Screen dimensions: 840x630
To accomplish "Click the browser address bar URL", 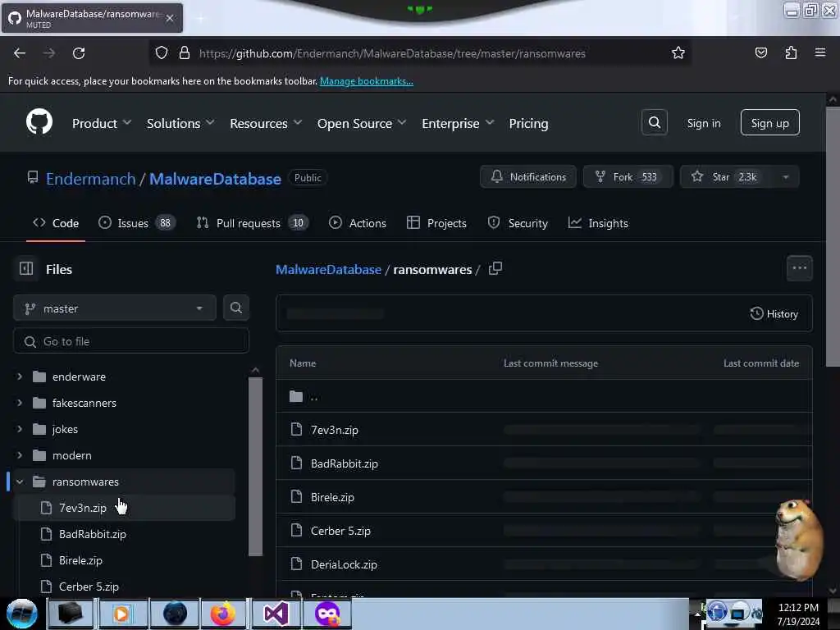I will (x=392, y=53).
